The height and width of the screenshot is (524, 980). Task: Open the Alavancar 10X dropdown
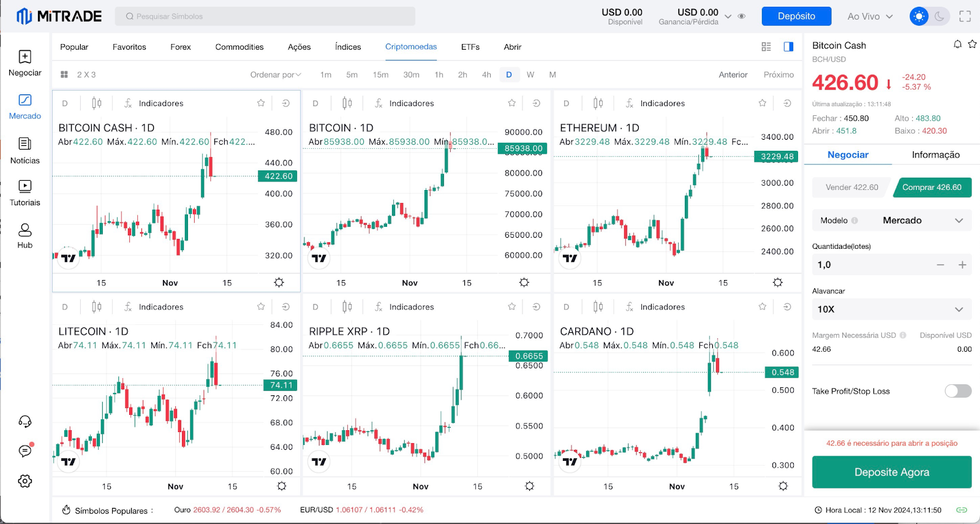click(x=892, y=309)
